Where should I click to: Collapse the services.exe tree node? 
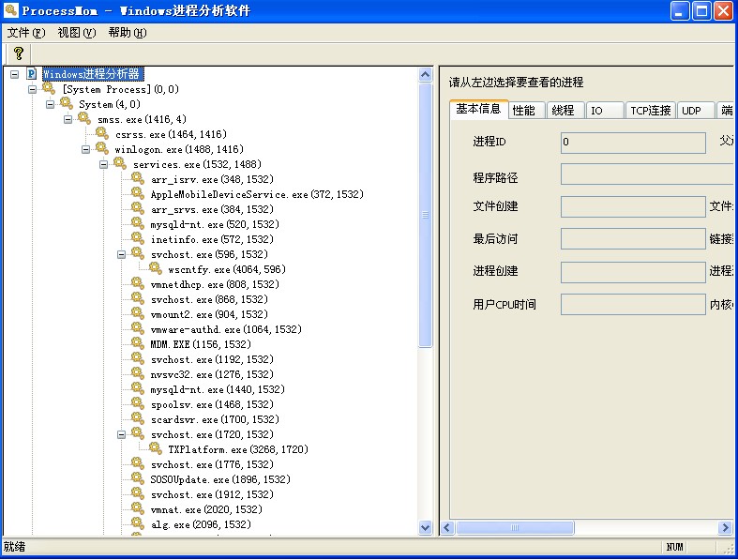104,164
